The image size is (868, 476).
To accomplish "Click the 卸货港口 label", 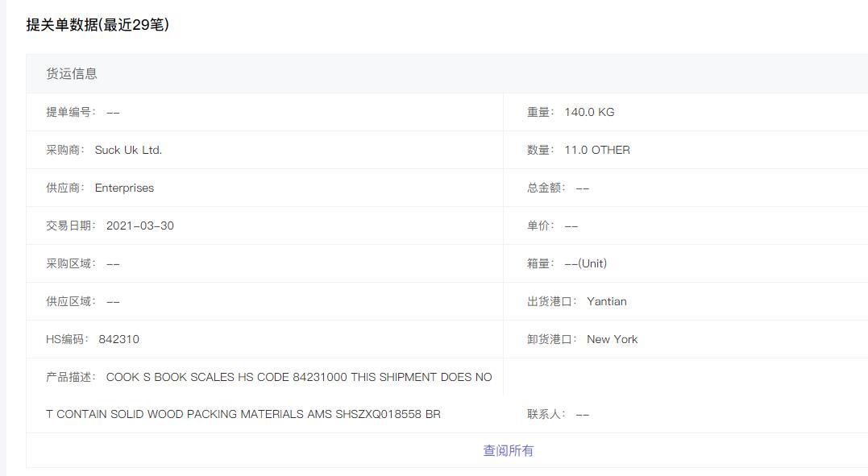I will pos(552,339).
